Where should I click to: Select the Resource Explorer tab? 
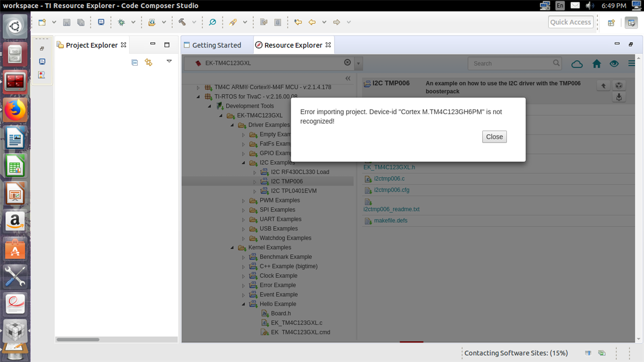click(293, 45)
